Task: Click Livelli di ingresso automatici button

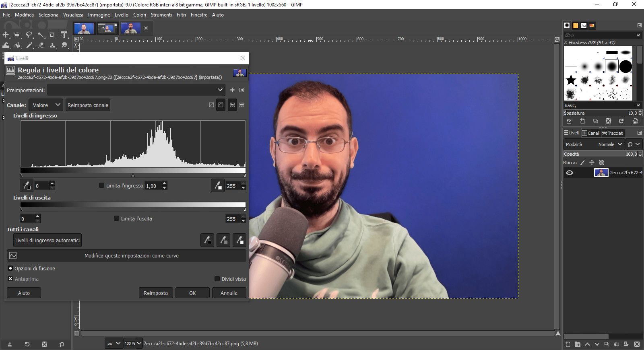Action: click(x=47, y=240)
